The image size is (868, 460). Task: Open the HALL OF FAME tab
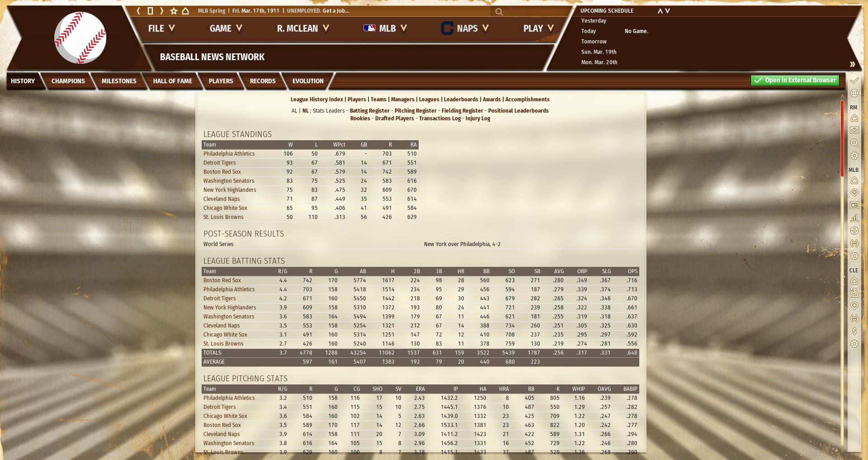(173, 81)
